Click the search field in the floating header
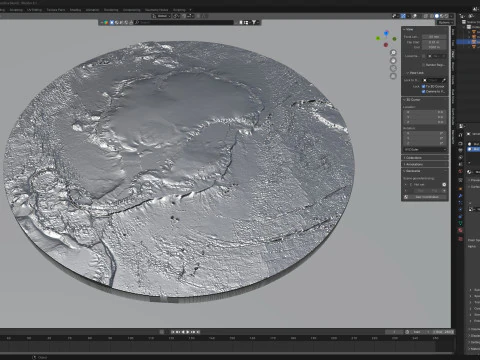 (x=185, y=22)
